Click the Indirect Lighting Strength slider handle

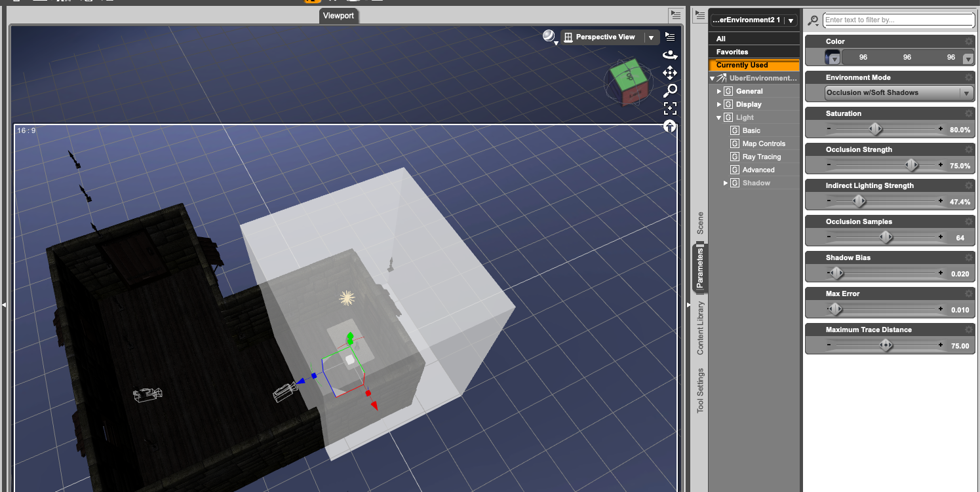859,201
